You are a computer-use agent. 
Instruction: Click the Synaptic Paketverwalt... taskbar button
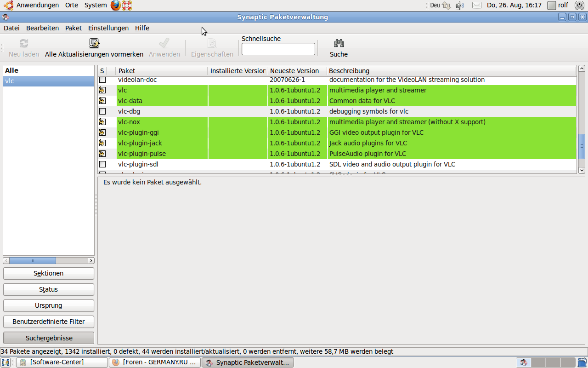248,362
